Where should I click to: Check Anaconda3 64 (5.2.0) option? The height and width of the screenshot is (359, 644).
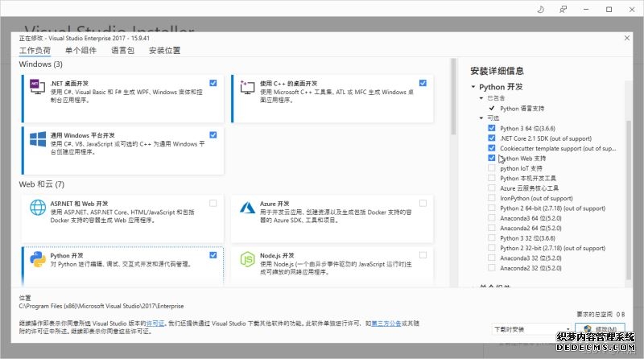(491, 217)
